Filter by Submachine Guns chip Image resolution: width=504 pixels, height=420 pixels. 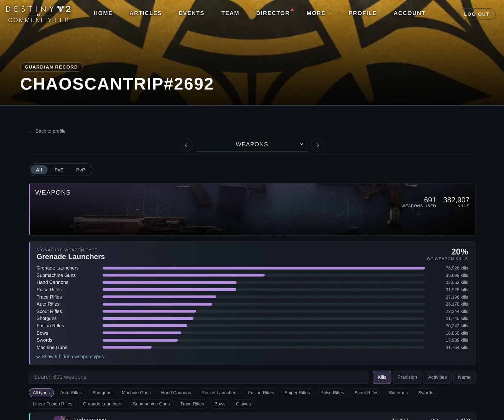(x=151, y=404)
